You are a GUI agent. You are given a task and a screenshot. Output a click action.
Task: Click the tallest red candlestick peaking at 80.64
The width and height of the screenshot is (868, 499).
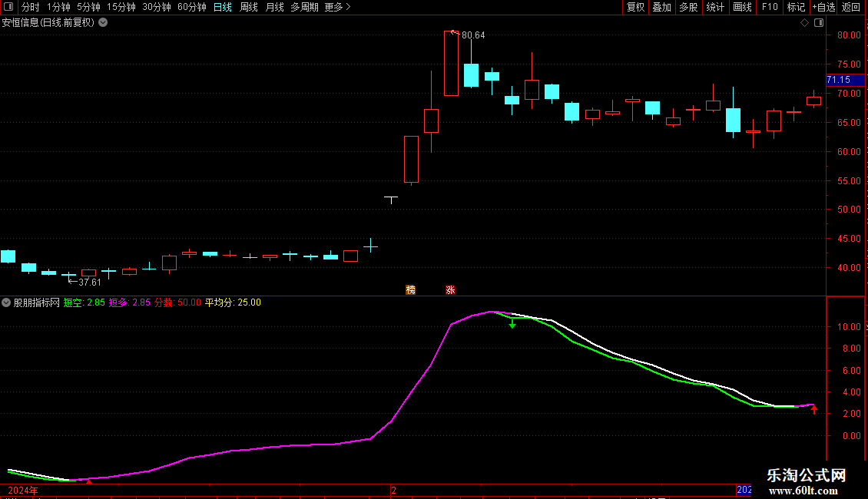[x=451, y=64]
